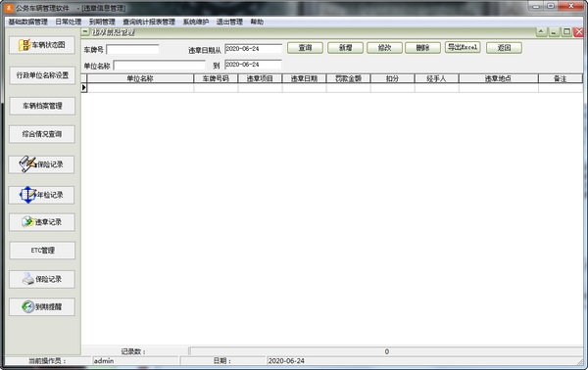The image size is (588, 370).
Task: Click the status bar date 2020-06-24
Action: tap(286, 361)
